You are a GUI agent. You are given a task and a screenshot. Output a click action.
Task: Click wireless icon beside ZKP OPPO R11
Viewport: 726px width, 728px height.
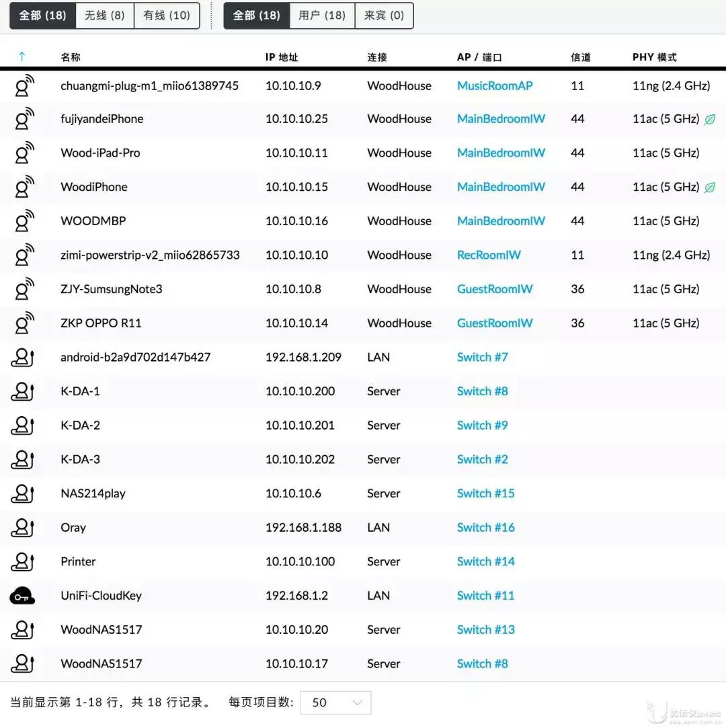(x=24, y=323)
